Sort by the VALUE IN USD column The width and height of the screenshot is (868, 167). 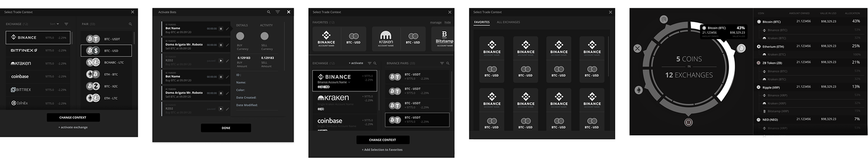click(x=828, y=13)
